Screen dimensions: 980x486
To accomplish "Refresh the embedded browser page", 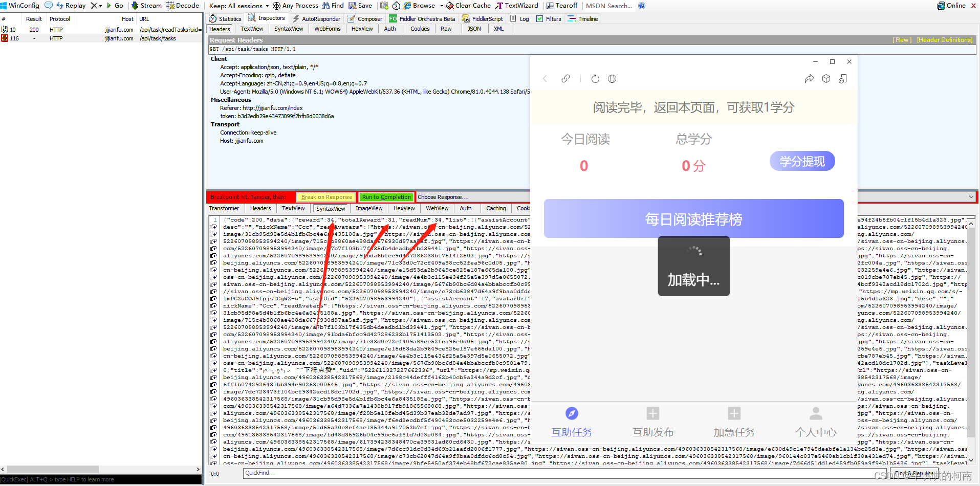I will click(x=595, y=79).
